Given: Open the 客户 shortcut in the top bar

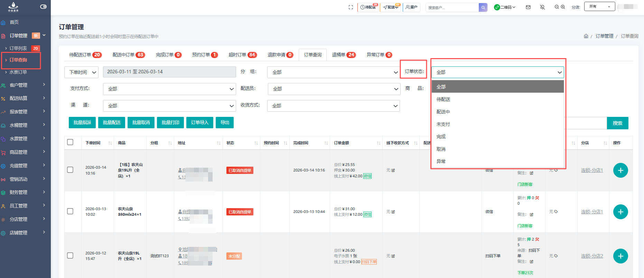Looking at the screenshot, I should [411, 7].
